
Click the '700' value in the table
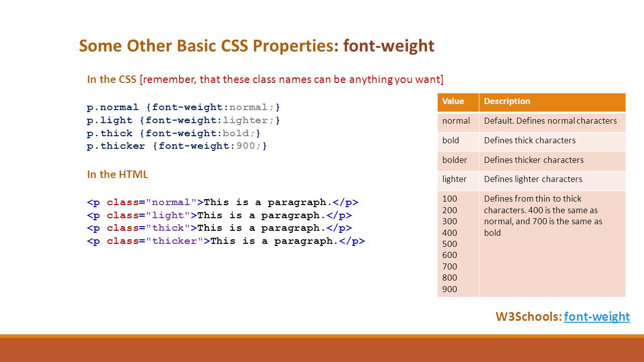pyautogui.click(x=450, y=266)
